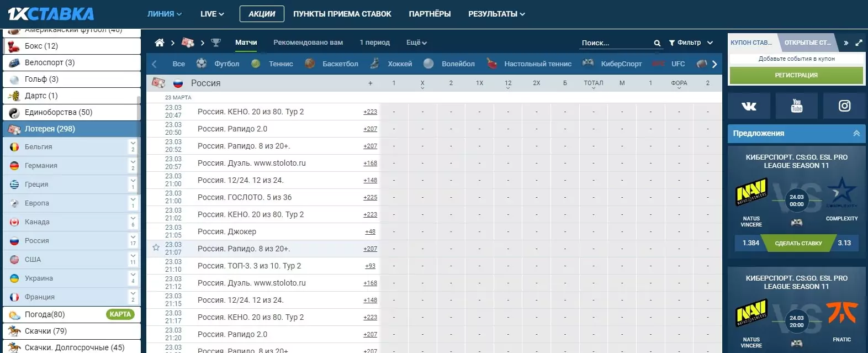This screenshot has width=868, height=353.
Task: Select Единоборства (50) in sidebar
Action: (x=72, y=112)
